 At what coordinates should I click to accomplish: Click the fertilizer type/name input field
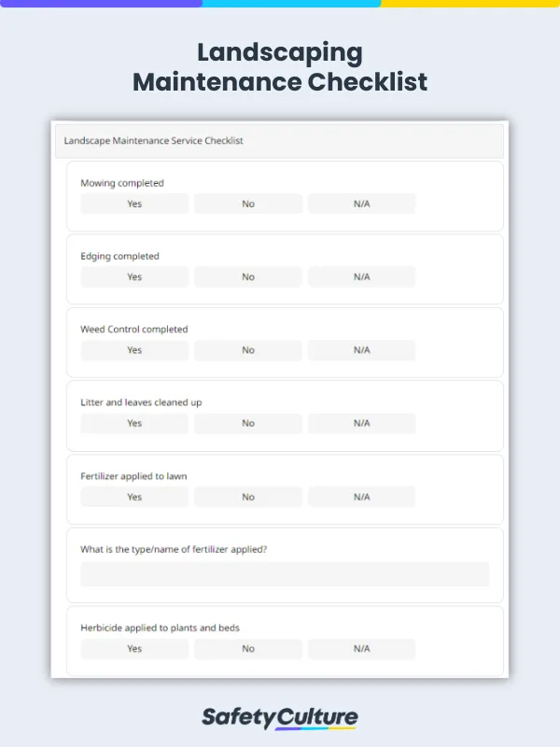[284, 574]
